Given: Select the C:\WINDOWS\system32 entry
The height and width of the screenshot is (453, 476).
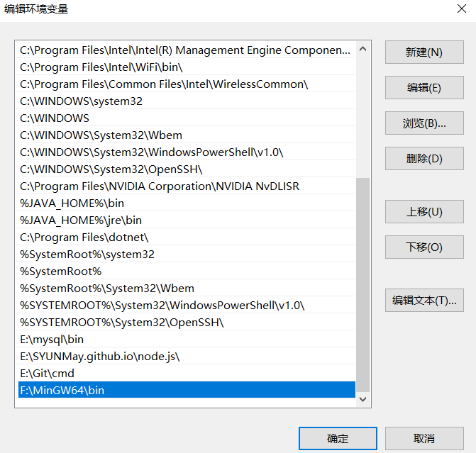Looking at the screenshot, I should click(187, 101).
